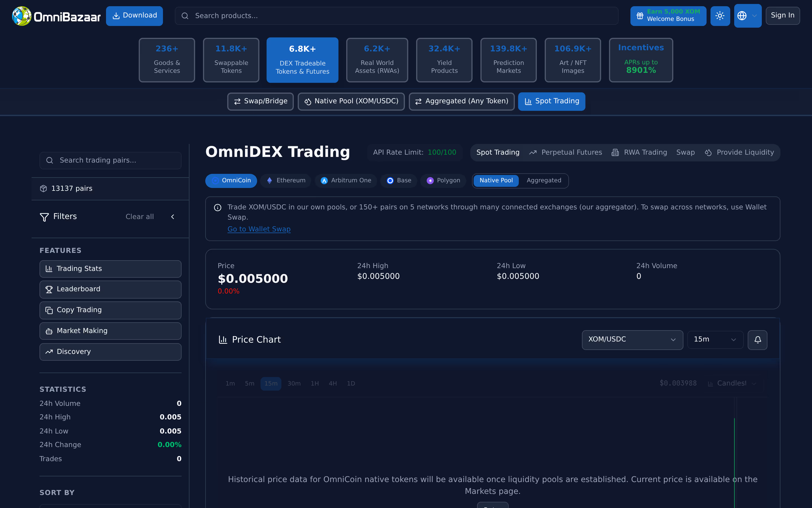This screenshot has width=812, height=508.
Task: Open the RWA Trading tab
Action: coord(639,152)
